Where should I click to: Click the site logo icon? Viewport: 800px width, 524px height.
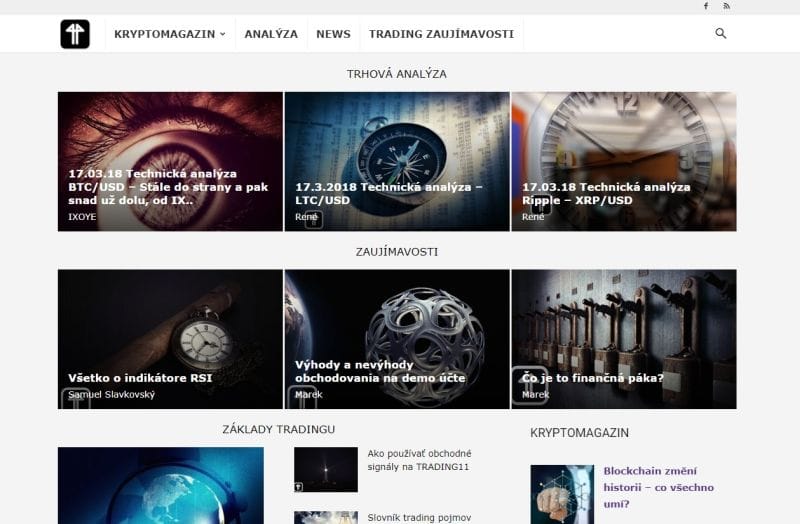(x=75, y=34)
